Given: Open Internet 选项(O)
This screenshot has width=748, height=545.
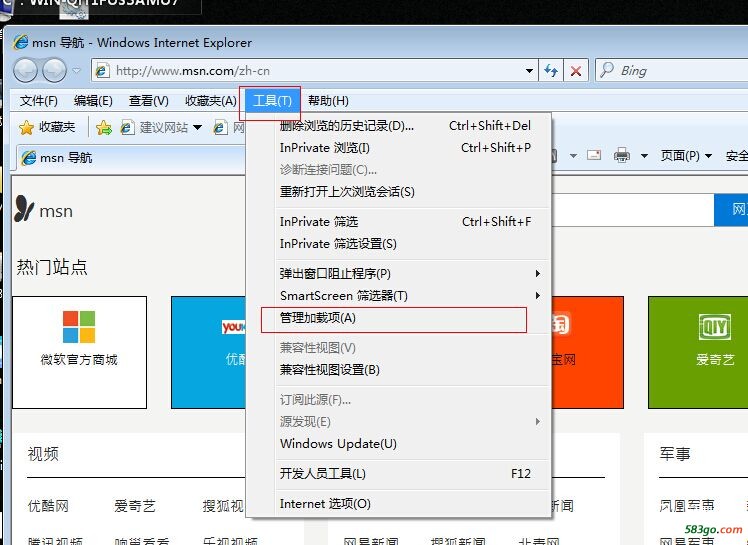Looking at the screenshot, I should click(x=405, y=503).
